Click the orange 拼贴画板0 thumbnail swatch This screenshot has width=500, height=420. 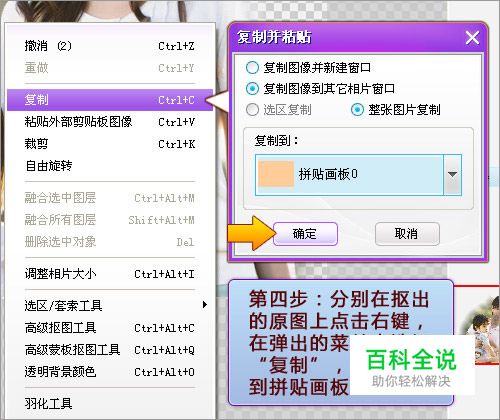click(x=276, y=174)
